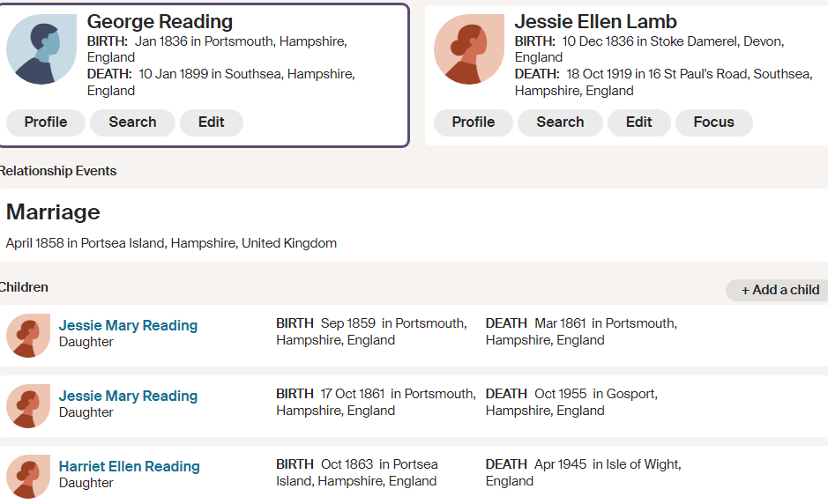
Task: Click the George Reading name heading
Action: tap(160, 22)
